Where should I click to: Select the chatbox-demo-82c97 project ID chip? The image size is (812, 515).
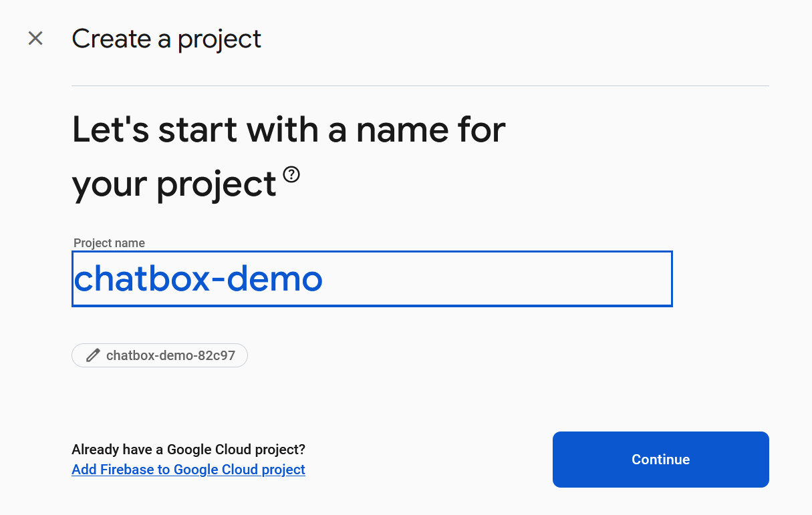[160, 355]
